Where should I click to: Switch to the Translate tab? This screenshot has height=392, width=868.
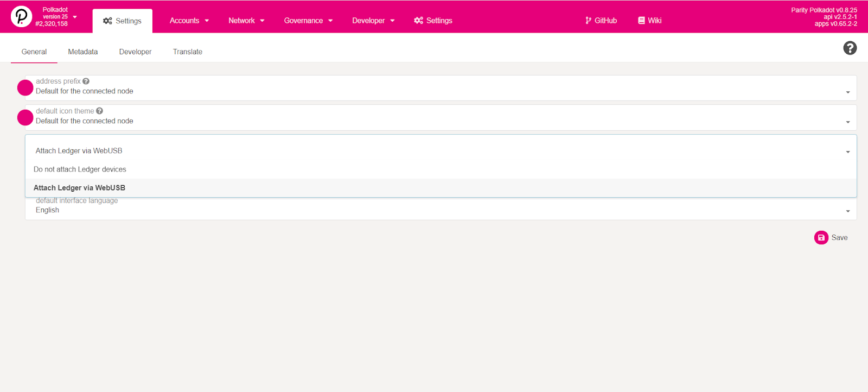click(188, 52)
